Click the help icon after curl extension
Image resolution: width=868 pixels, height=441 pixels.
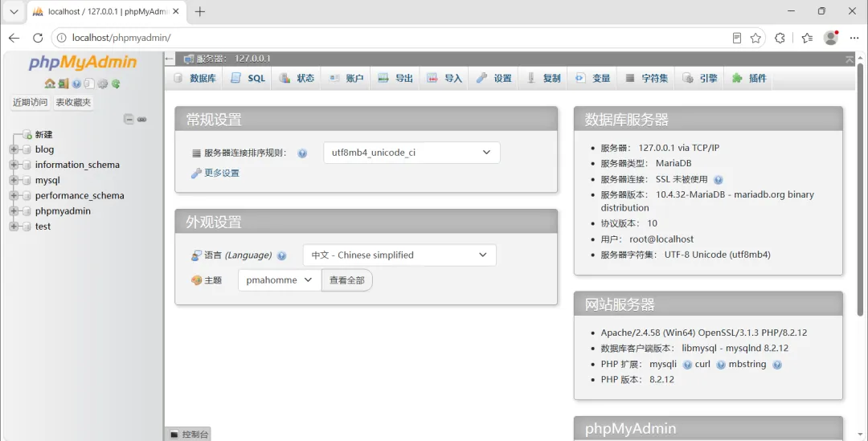721,365
